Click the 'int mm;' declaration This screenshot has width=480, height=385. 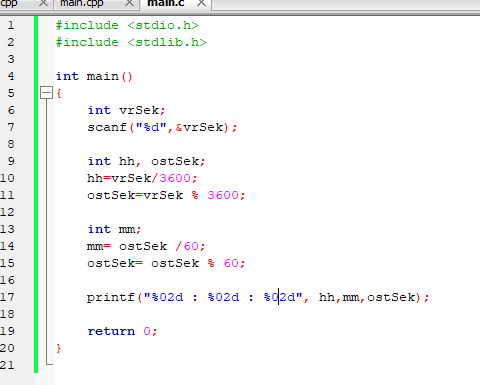114,229
